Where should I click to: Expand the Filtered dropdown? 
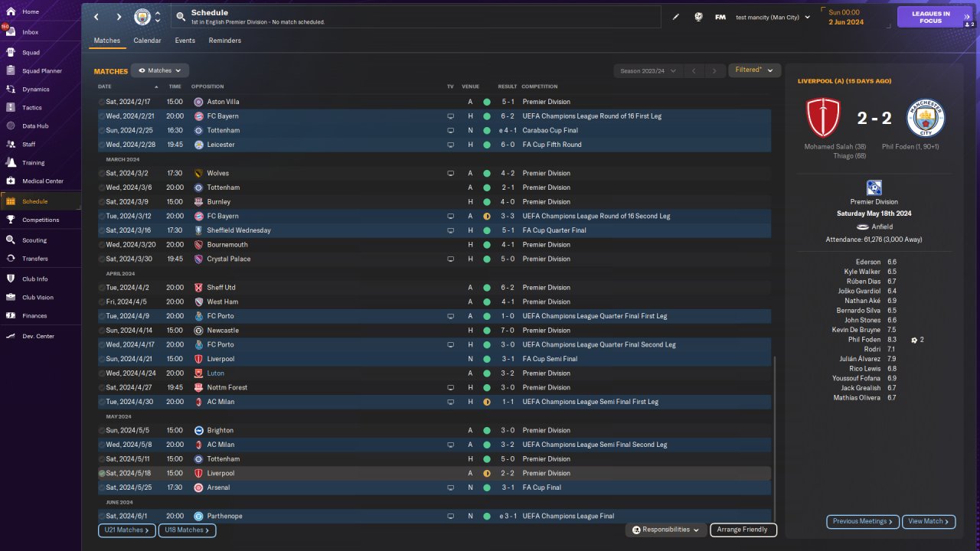754,70
